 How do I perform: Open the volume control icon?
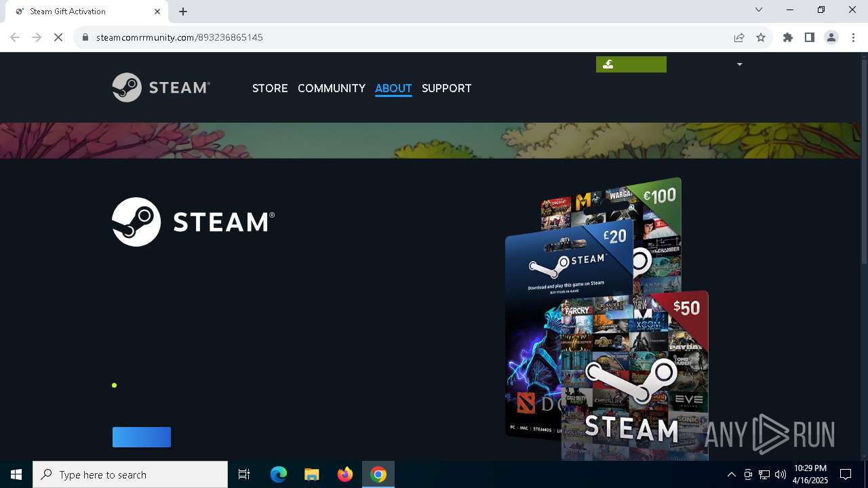781,474
